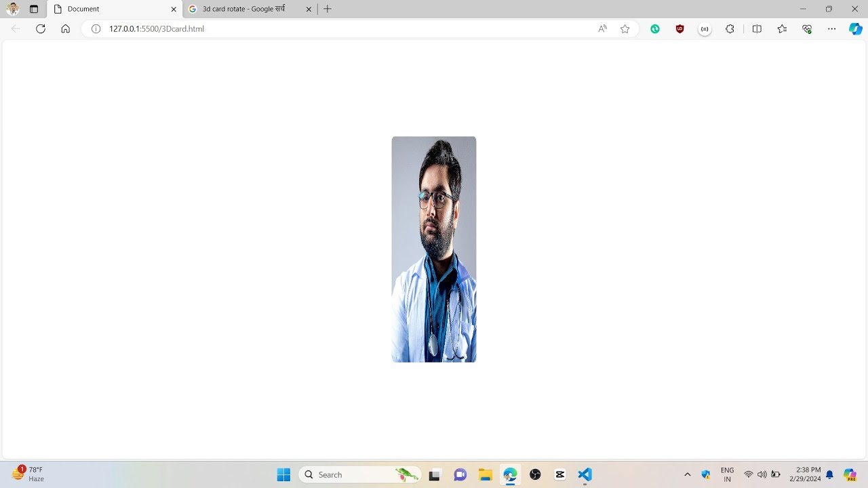Open the Settings and more menu
Image resolution: width=868 pixels, height=488 pixels.
click(x=831, y=28)
